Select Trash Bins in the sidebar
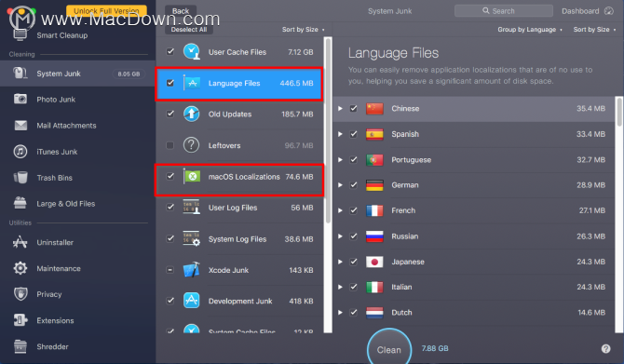 77,178
